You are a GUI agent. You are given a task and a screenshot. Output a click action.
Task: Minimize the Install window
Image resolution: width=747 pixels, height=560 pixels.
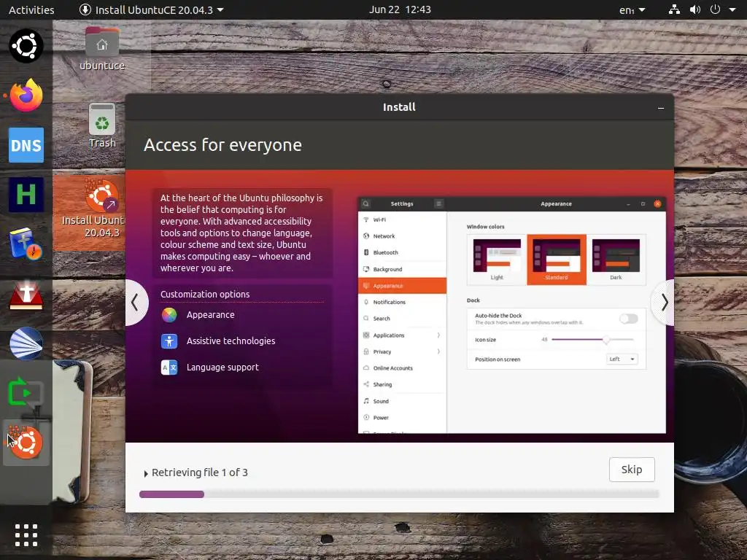661,108
